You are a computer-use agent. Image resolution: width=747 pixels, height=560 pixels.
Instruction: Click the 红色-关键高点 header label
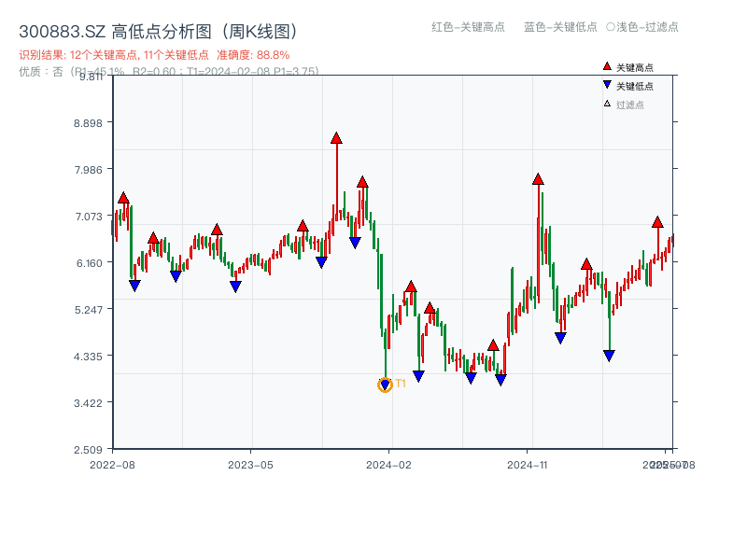coord(468,27)
